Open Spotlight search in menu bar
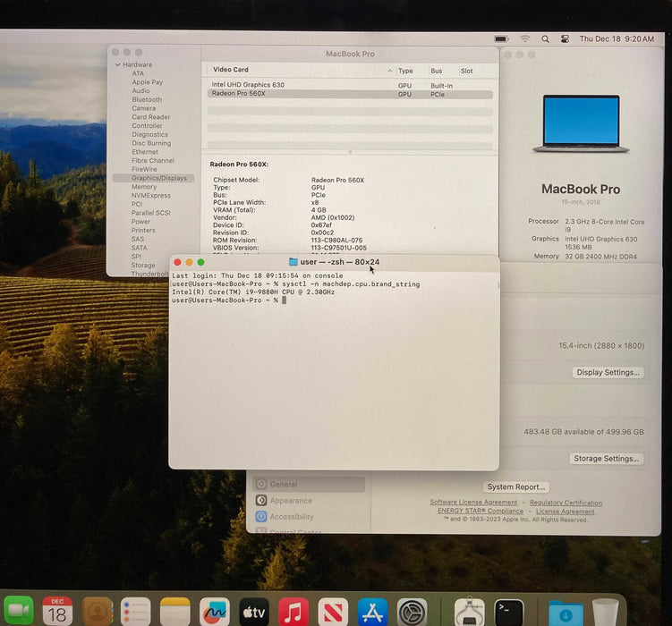 tap(545, 39)
